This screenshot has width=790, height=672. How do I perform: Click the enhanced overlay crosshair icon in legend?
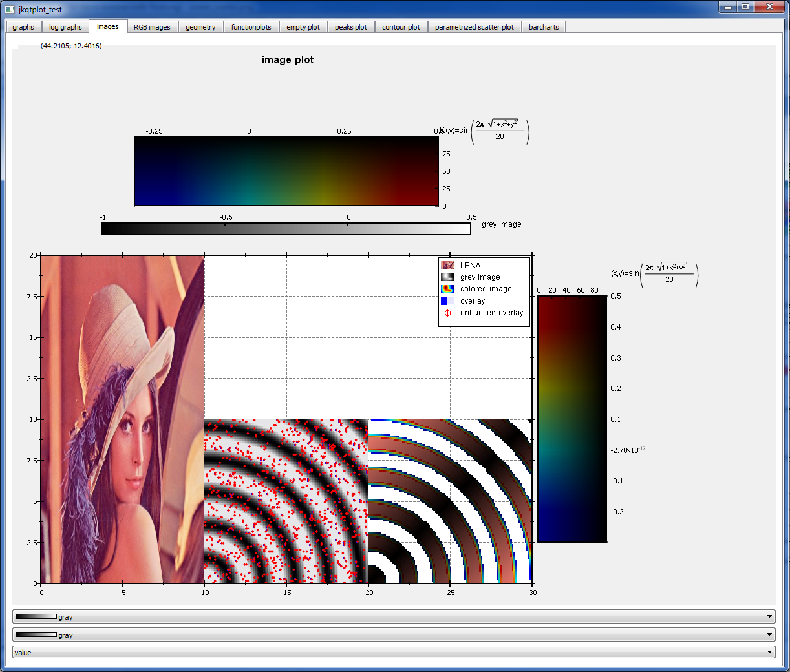(x=446, y=312)
